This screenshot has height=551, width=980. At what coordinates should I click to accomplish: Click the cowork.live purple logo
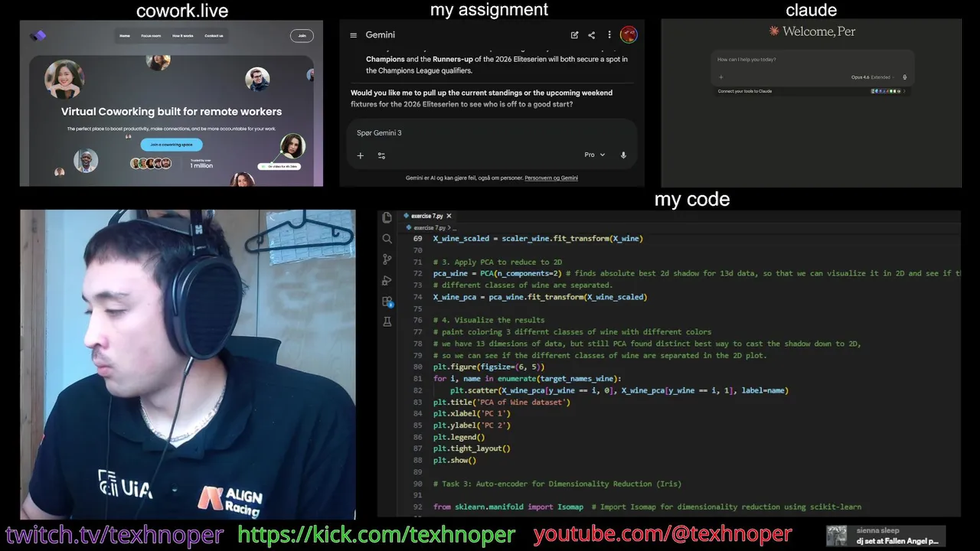[38, 35]
